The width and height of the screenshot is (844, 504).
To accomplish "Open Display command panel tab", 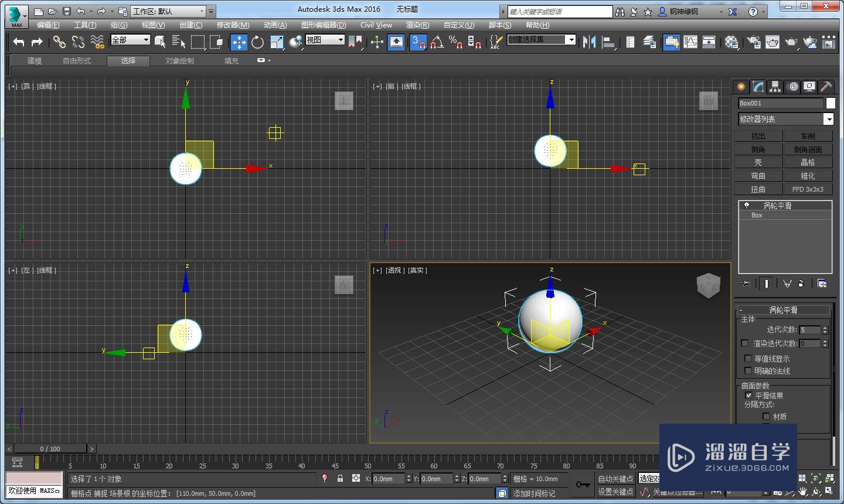I will tap(809, 87).
